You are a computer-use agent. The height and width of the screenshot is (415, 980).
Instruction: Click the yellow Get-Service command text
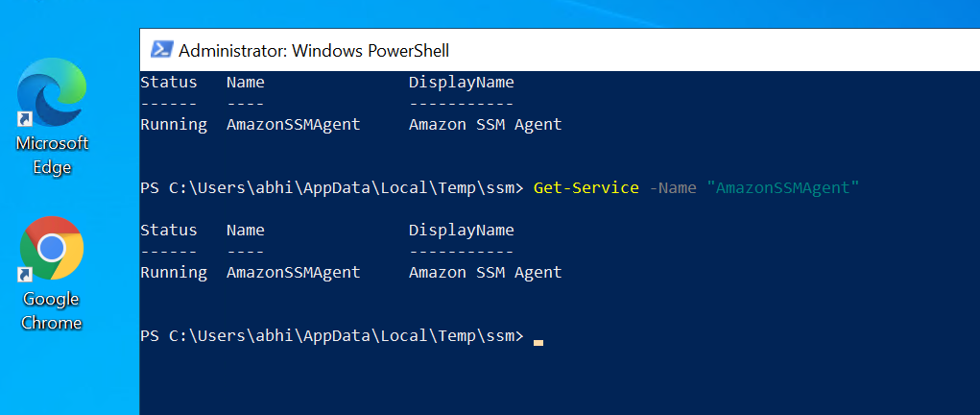point(586,187)
